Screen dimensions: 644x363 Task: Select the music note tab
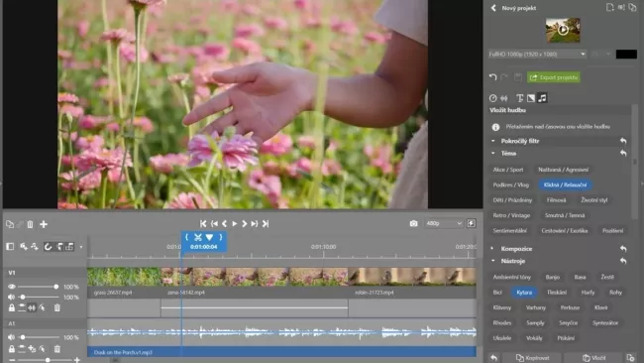[x=543, y=98]
